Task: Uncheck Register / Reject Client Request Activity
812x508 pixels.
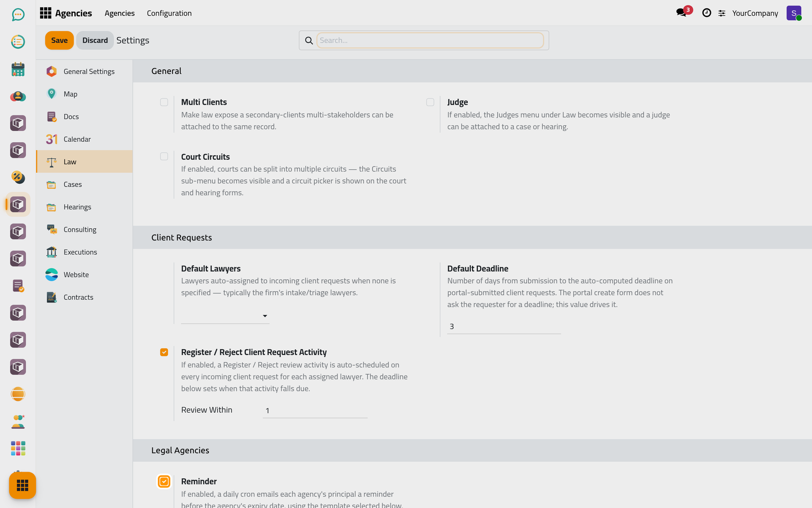Action: 164,352
